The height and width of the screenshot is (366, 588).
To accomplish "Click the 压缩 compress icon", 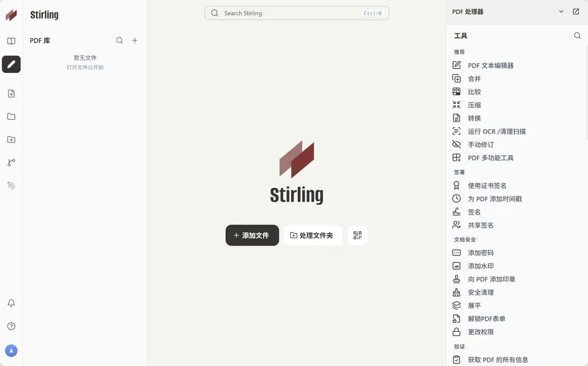I will click(456, 105).
